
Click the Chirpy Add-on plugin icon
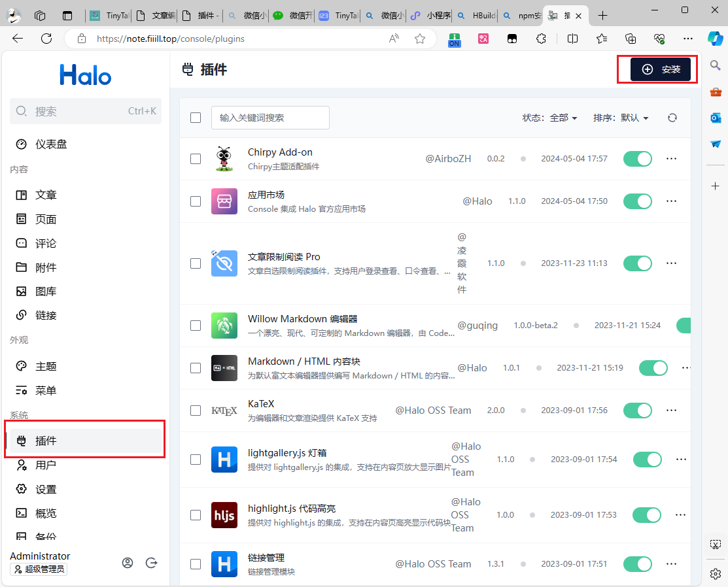pyautogui.click(x=224, y=159)
